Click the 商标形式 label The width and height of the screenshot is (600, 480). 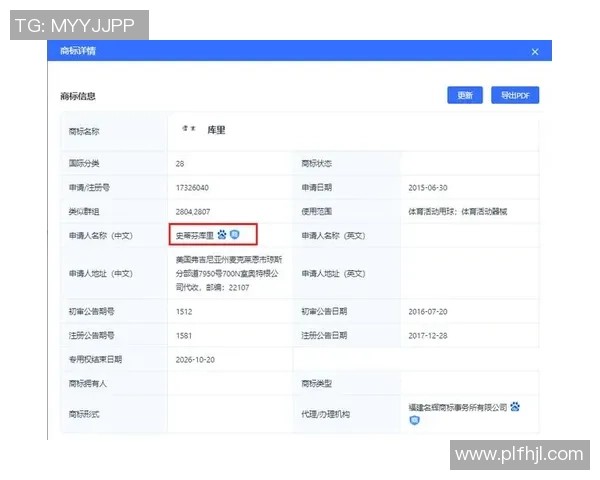(84, 414)
